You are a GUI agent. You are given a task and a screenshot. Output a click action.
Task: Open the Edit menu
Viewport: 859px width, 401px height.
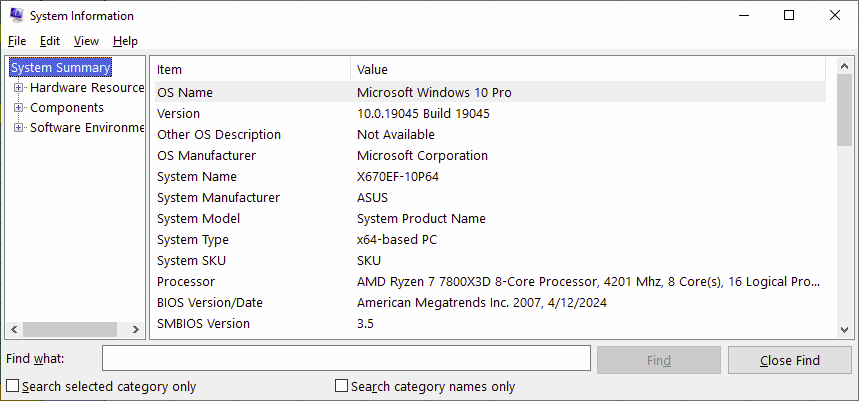click(x=50, y=41)
